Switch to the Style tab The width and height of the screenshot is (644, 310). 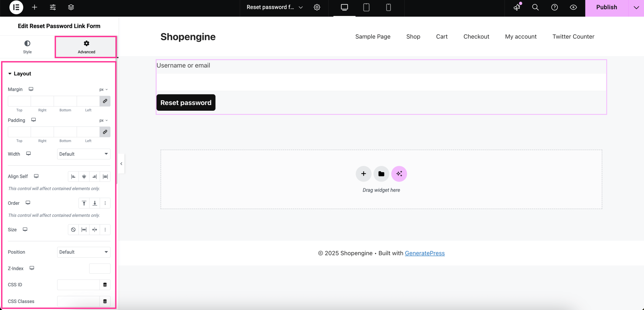(x=27, y=47)
